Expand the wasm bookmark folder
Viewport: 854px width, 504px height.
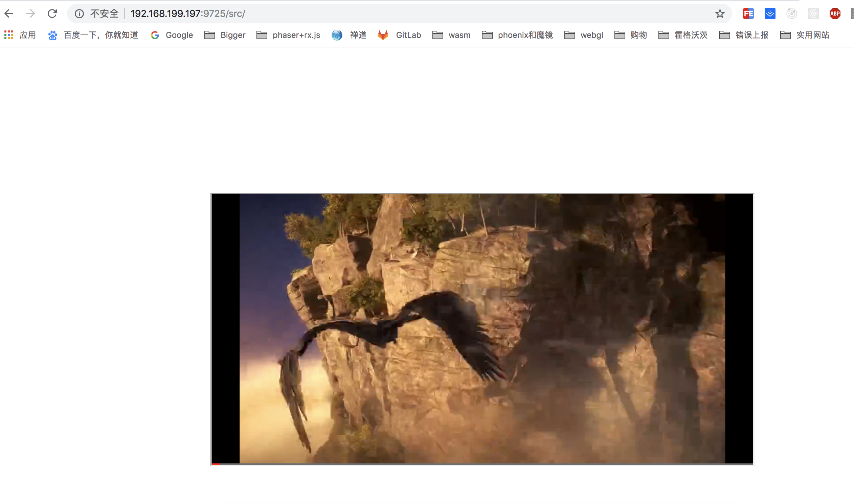pos(451,35)
